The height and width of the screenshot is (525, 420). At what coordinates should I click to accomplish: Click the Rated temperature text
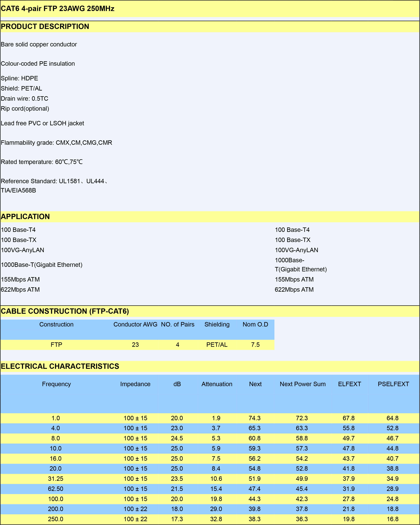42,162
